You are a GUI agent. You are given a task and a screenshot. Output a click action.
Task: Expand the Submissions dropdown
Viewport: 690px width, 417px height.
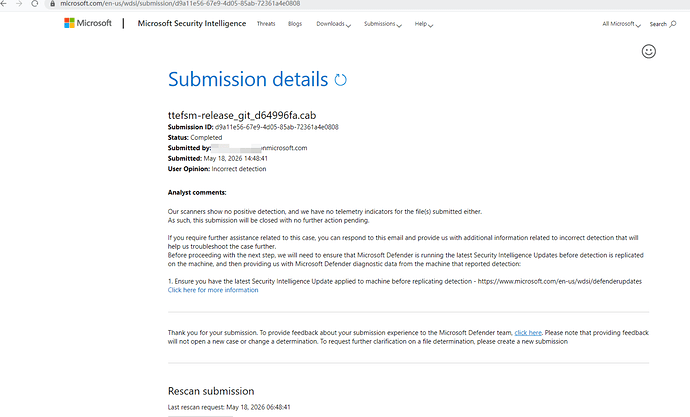(x=382, y=24)
